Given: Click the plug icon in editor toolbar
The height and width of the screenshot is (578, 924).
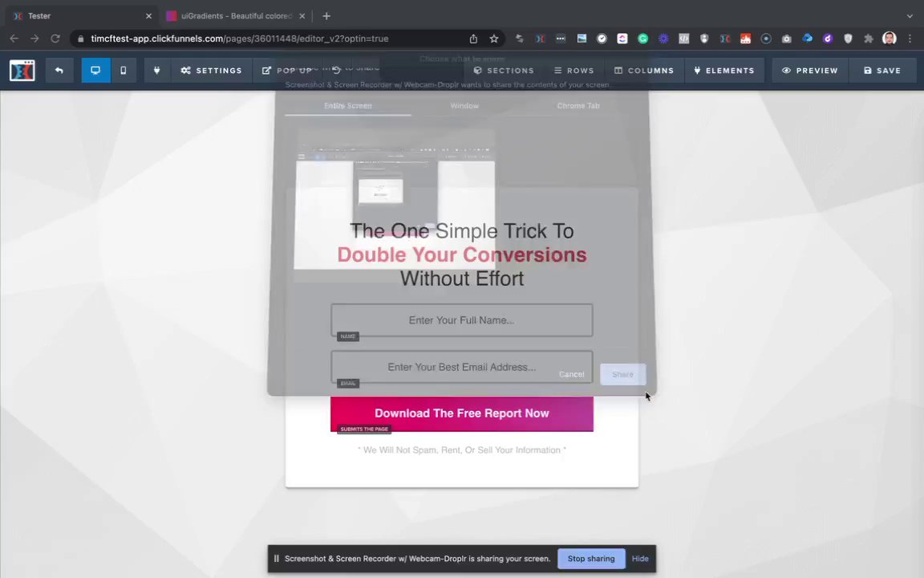Looking at the screenshot, I should 156,70.
